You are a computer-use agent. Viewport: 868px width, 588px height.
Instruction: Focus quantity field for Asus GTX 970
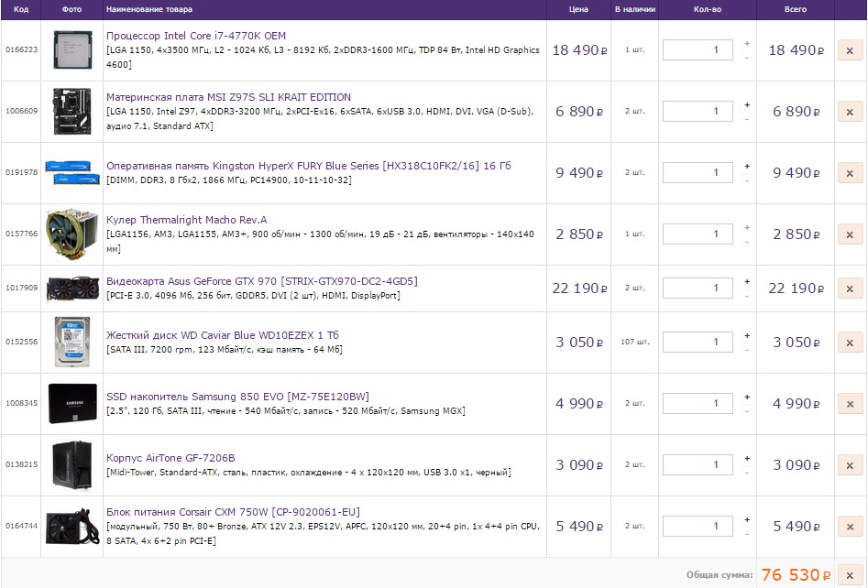(x=698, y=289)
